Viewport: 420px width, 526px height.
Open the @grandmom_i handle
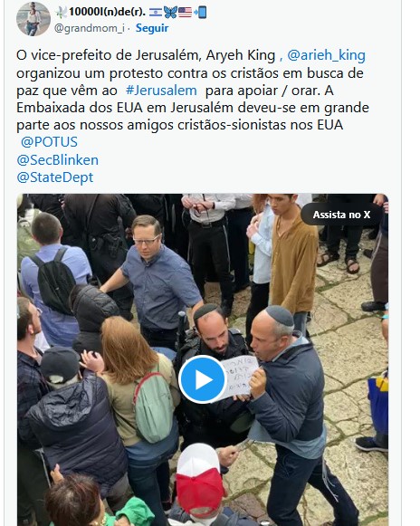[x=90, y=28]
